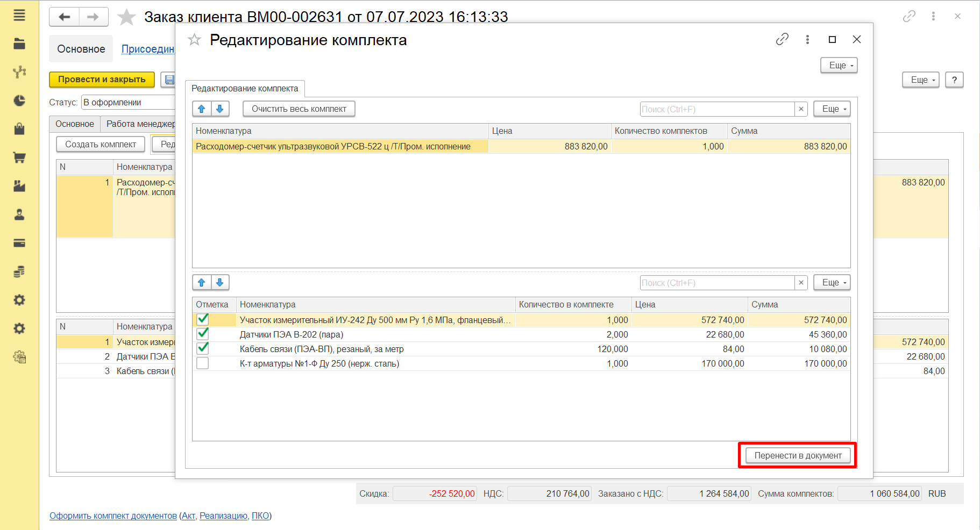Image resolution: width=980 pixels, height=530 pixels.
Task: Open the gear-with-calendar section in the sidebar
Action: (x=19, y=357)
